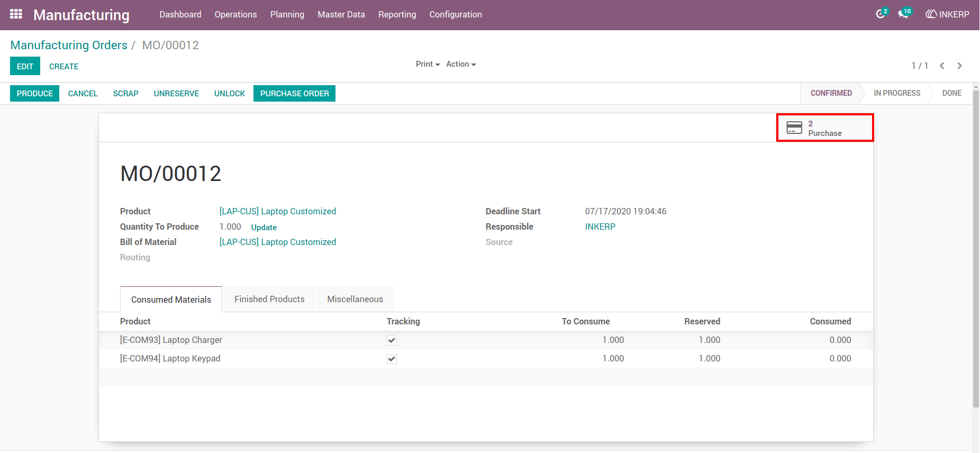980x453 pixels.
Task: Click the Update quantity link
Action: tap(264, 227)
